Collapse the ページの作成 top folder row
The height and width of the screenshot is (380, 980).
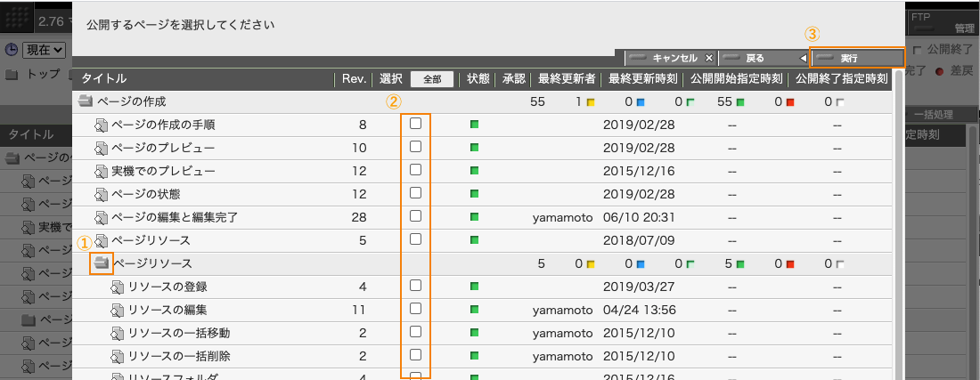coord(131,101)
